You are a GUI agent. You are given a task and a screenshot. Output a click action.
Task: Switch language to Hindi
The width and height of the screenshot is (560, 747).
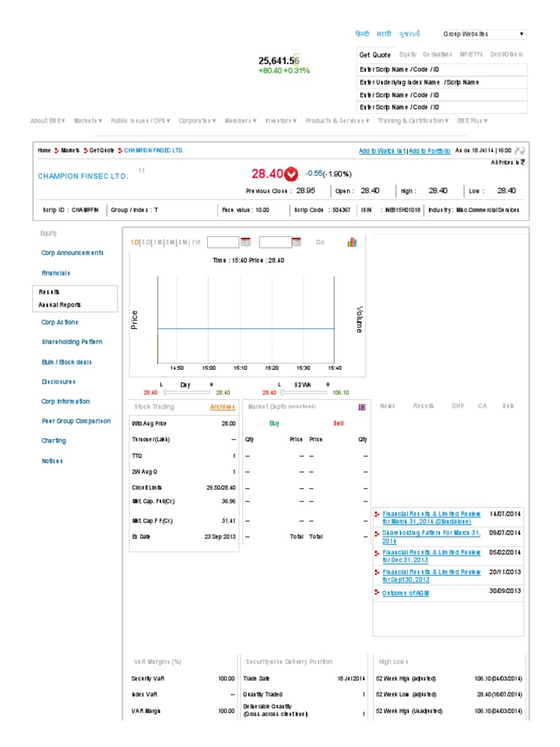click(362, 34)
